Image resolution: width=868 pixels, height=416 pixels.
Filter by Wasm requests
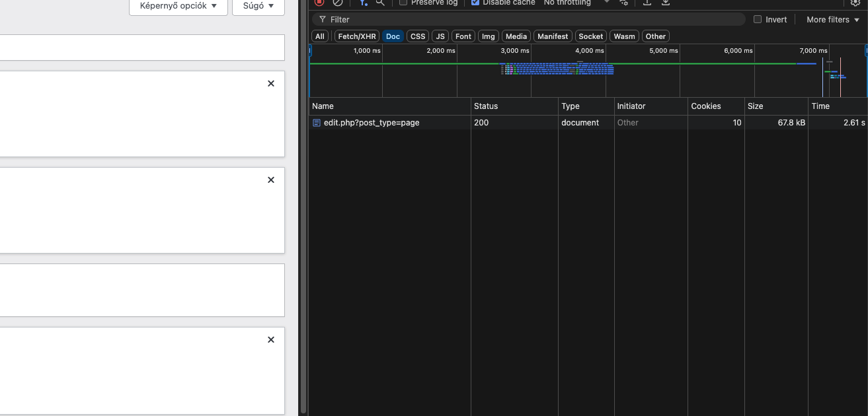(624, 36)
